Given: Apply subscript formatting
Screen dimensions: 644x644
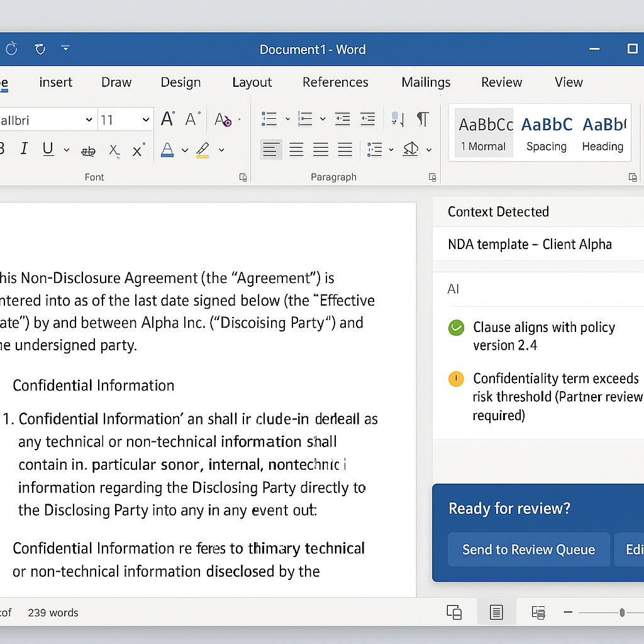Looking at the screenshot, I should click(x=114, y=150).
